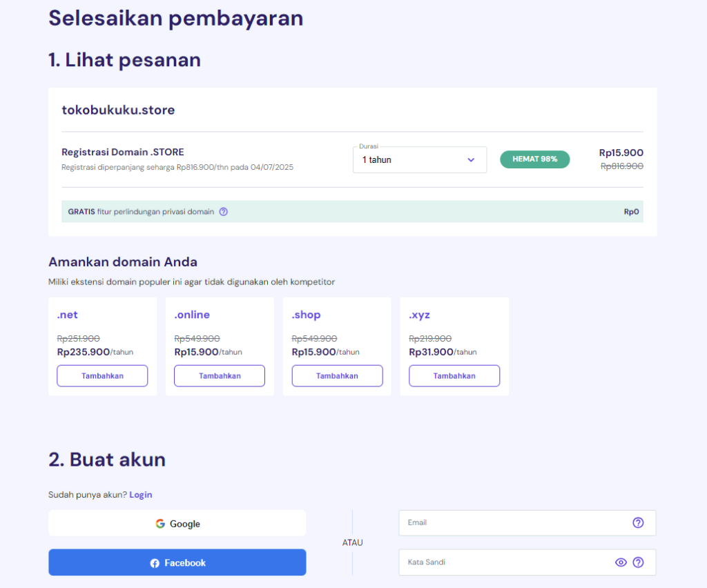Toggle password visibility eye icon
Screen dimensions: 707x588
coord(621,562)
